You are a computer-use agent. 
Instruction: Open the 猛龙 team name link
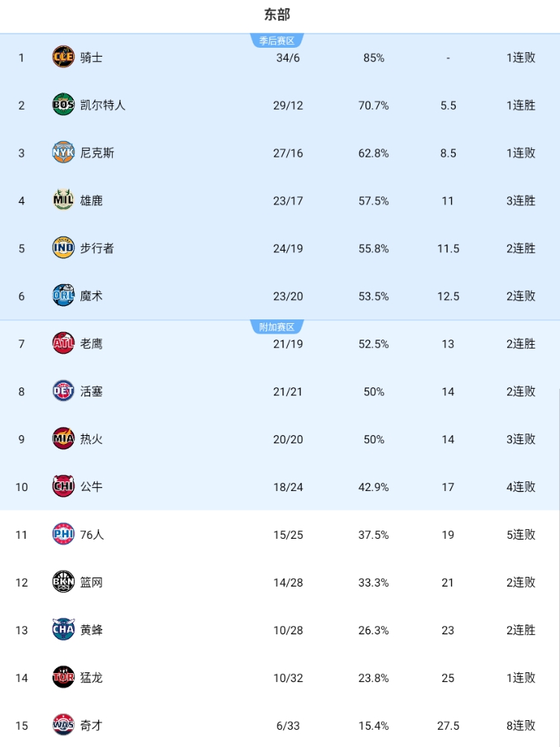92,678
